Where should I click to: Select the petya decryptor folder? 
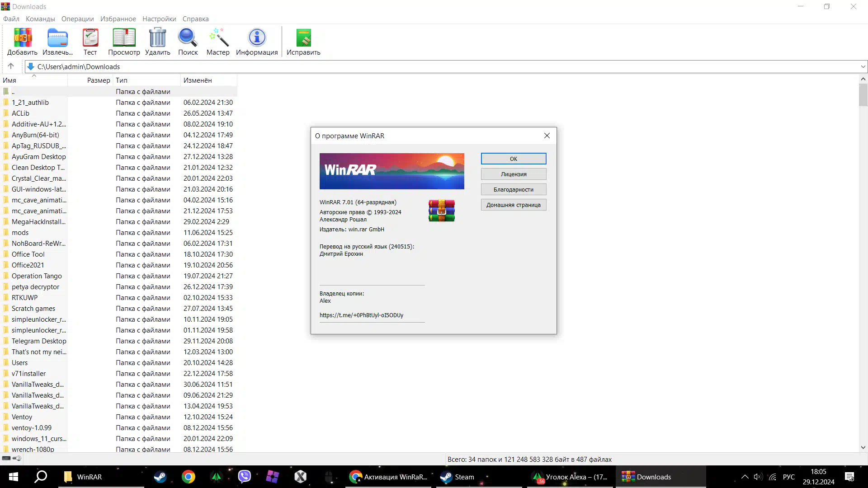point(118,287)
